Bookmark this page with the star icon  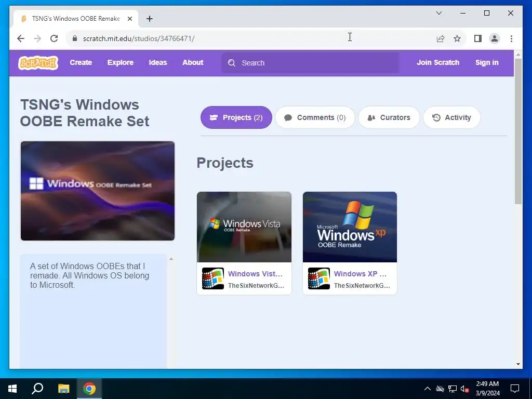pyautogui.click(x=457, y=38)
